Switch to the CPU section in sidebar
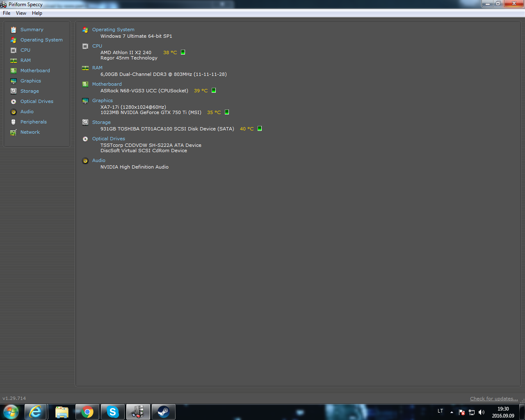The height and width of the screenshot is (420, 525). (25, 50)
